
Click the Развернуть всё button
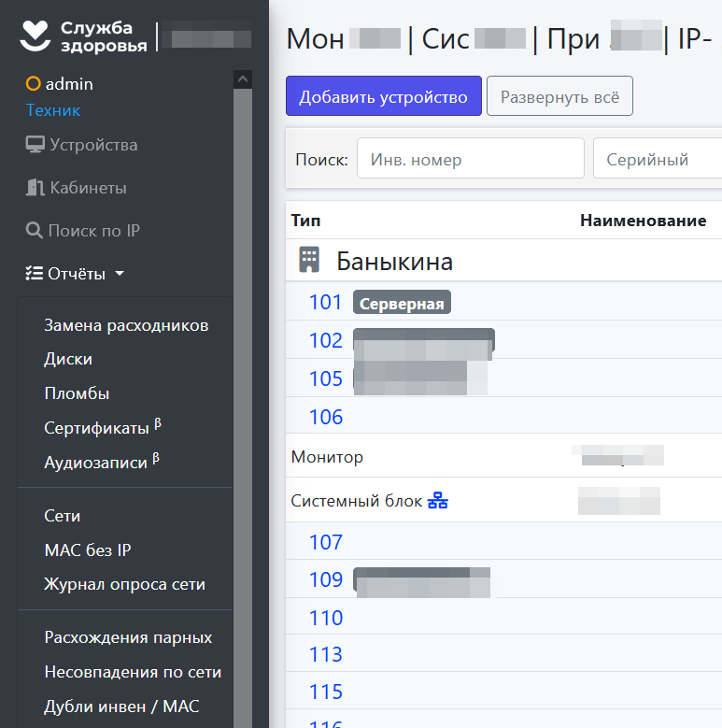click(559, 96)
